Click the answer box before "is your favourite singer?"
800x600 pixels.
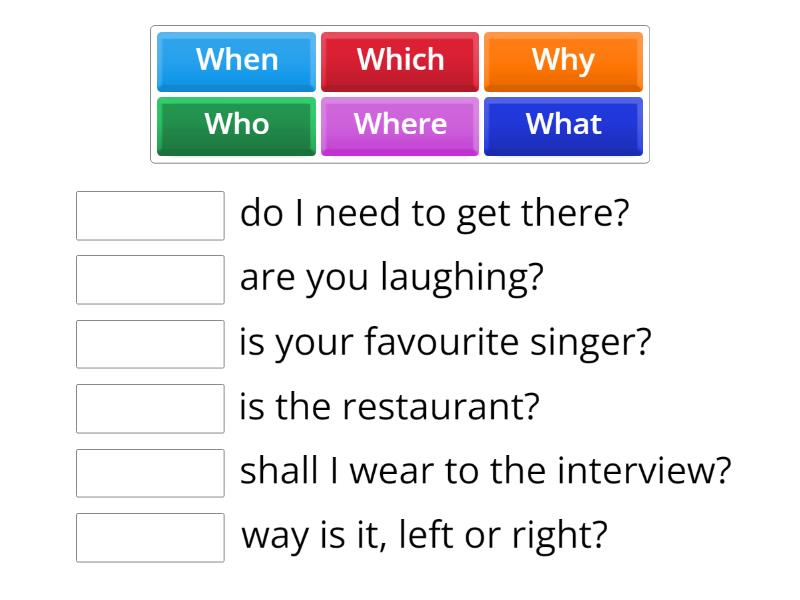(149, 345)
